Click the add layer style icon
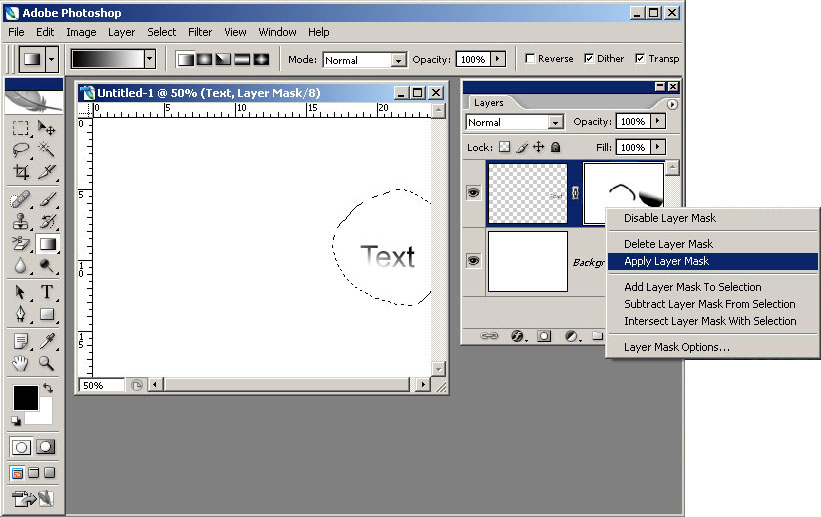The image size is (821, 517). [517, 336]
